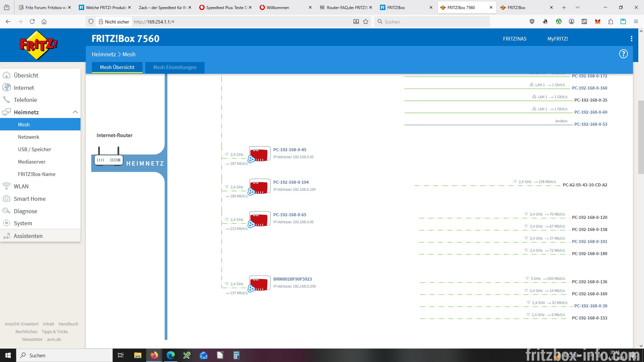Viewport: 644px width, 362px height.
Task: Click the repeater icon for PC-192-168-0-45
Action: point(260,154)
